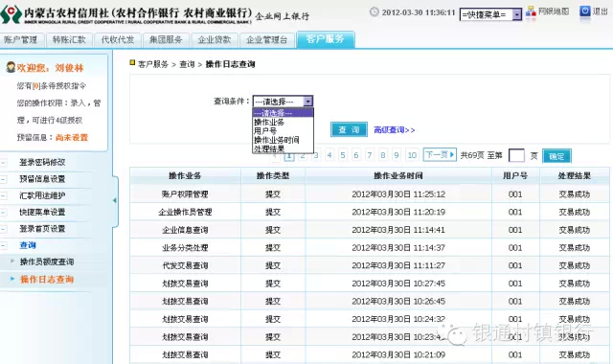613x364 pixels.
Task: Choose ---请选择--- highlighted option
Action: 283,113
